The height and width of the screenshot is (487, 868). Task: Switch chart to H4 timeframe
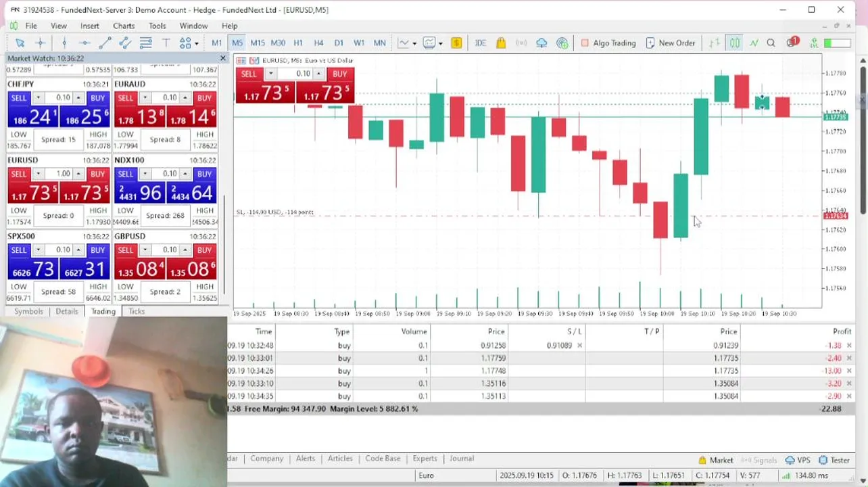318,43
